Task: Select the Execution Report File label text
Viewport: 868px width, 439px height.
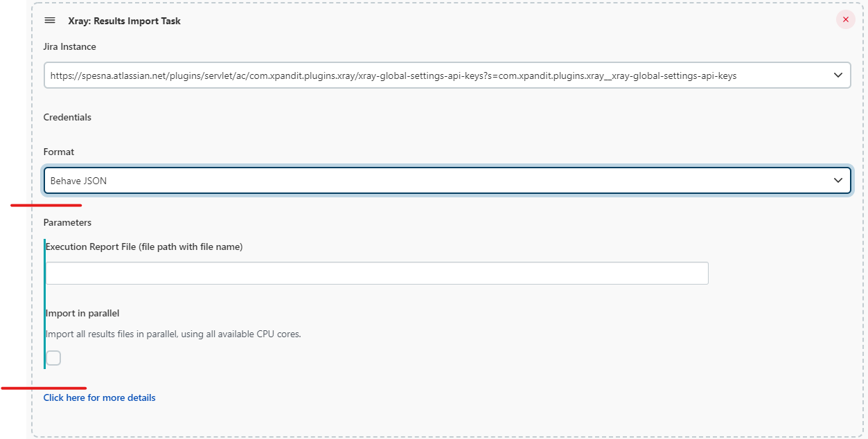Action: pos(144,247)
